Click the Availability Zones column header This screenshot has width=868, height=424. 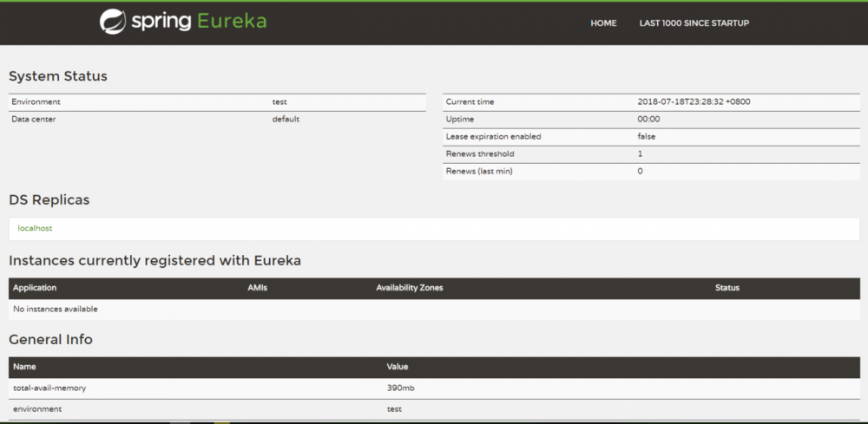coord(410,288)
